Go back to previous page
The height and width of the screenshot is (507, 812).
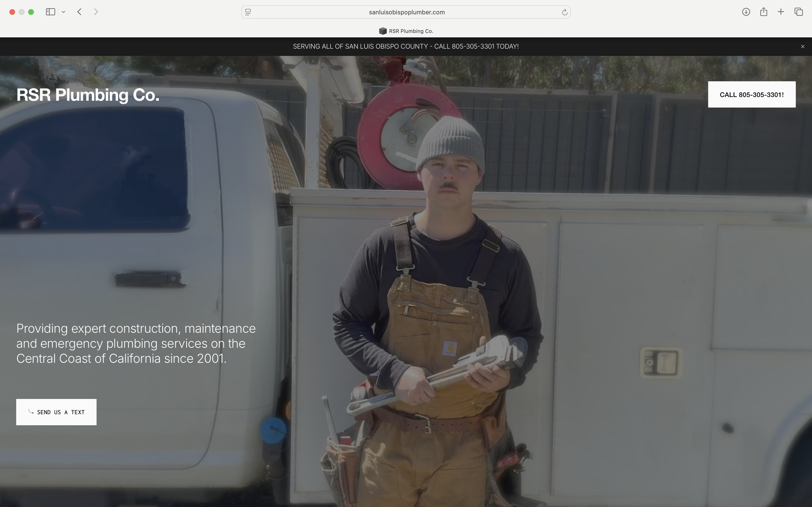(80, 12)
